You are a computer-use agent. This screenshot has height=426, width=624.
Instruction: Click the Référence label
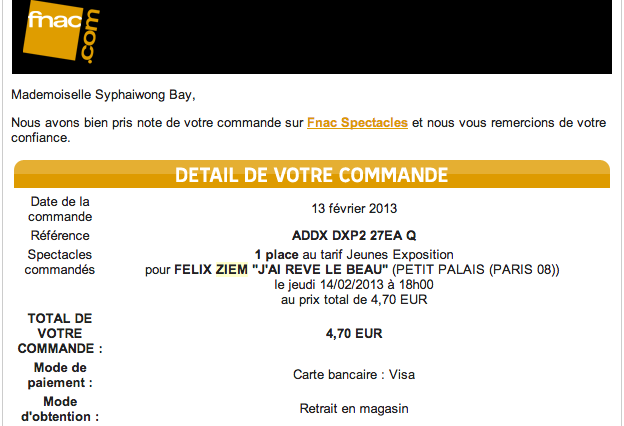pos(60,235)
